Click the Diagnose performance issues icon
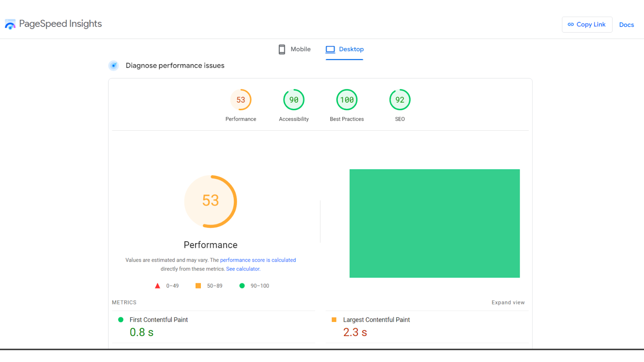 114,66
